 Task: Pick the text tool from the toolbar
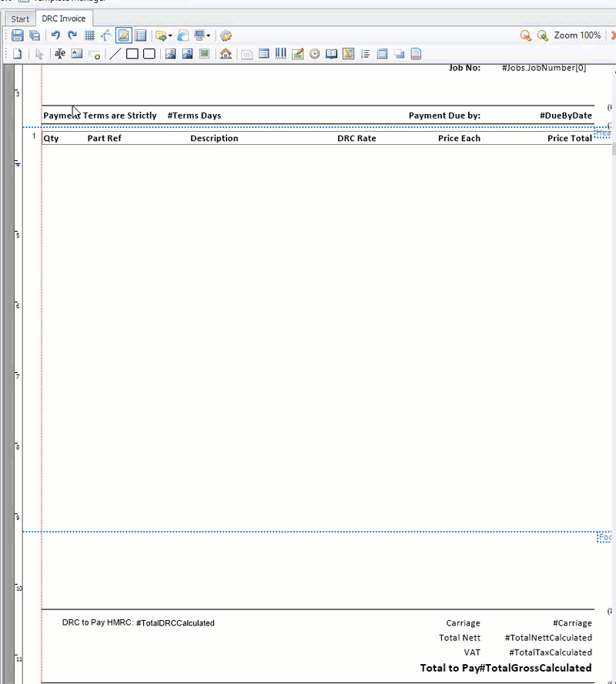(x=60, y=54)
